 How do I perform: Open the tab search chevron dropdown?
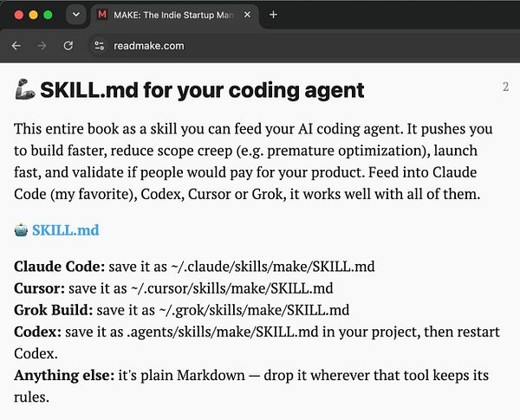tap(76, 15)
